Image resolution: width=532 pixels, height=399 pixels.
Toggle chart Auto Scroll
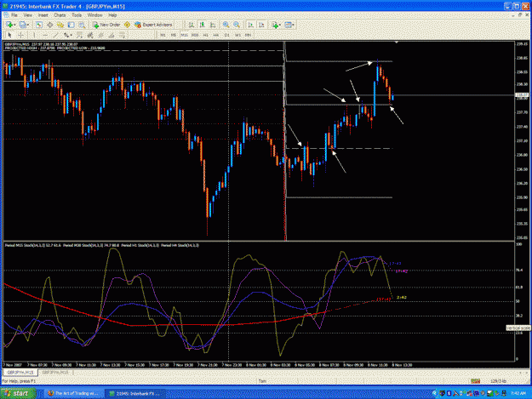pyautogui.click(x=251, y=25)
